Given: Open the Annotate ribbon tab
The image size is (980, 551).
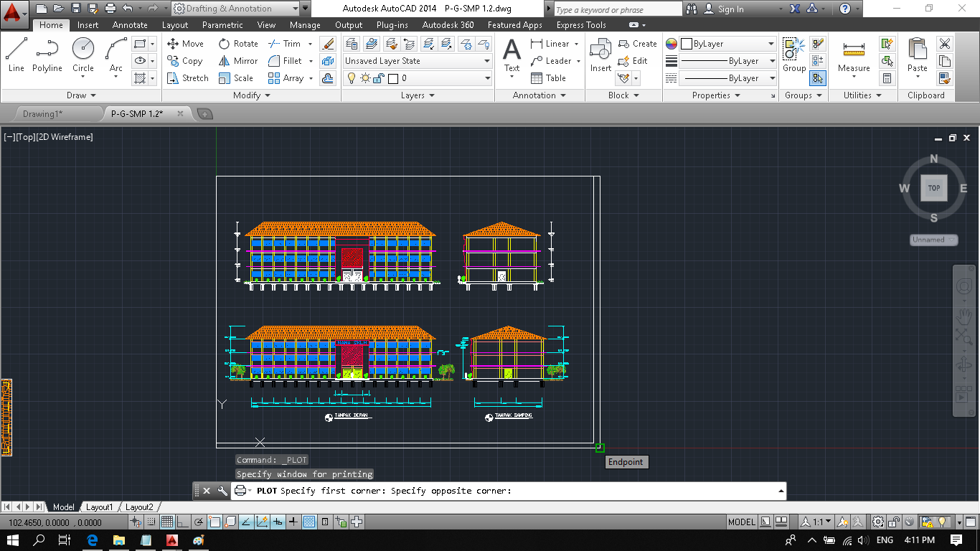Looking at the screenshot, I should [x=130, y=25].
